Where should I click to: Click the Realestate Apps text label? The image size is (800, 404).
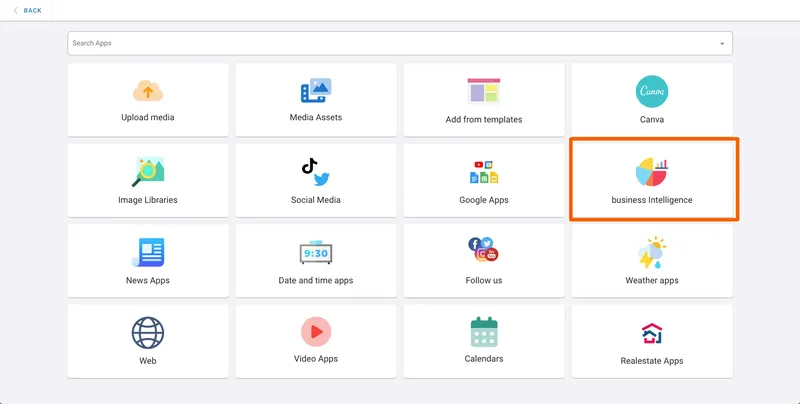pos(652,361)
